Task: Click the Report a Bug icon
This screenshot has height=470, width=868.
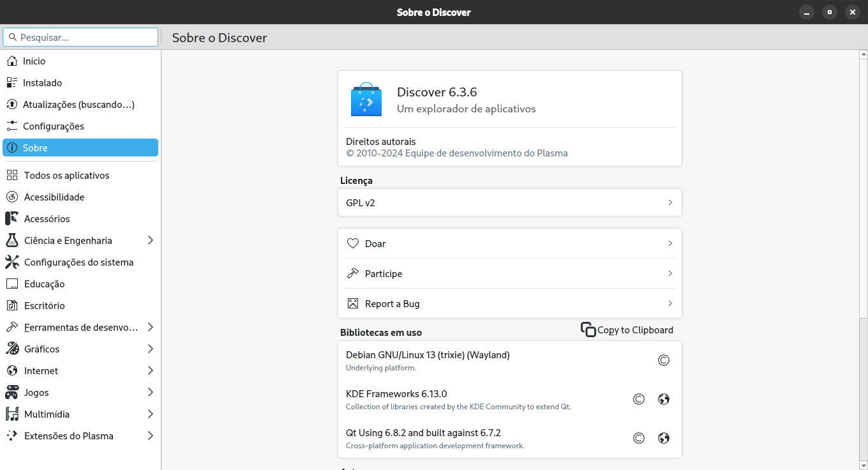Action: (353, 303)
